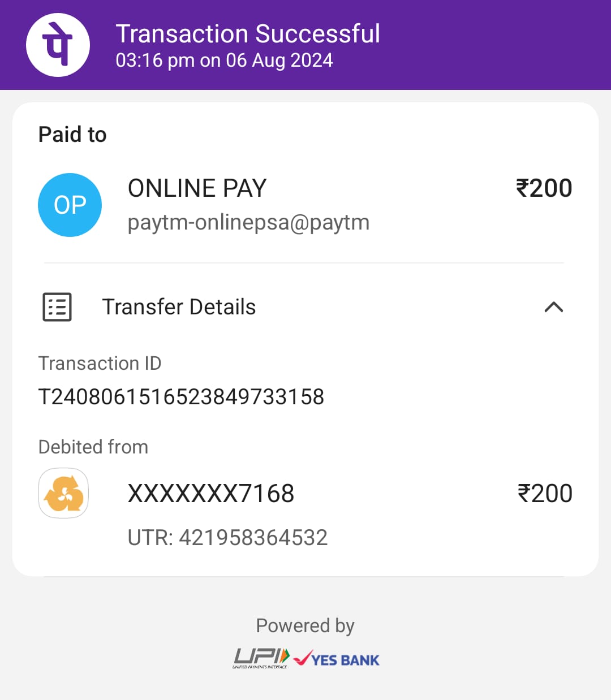Click the YES BANK logo
This screenshot has height=700, width=611.
coord(337,659)
